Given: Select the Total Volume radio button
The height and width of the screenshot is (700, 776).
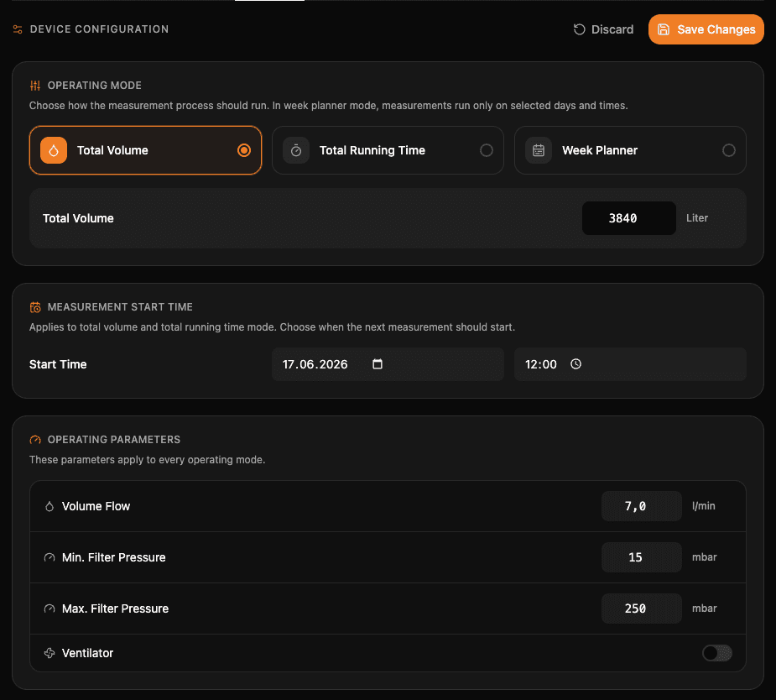Looking at the screenshot, I should coord(244,150).
